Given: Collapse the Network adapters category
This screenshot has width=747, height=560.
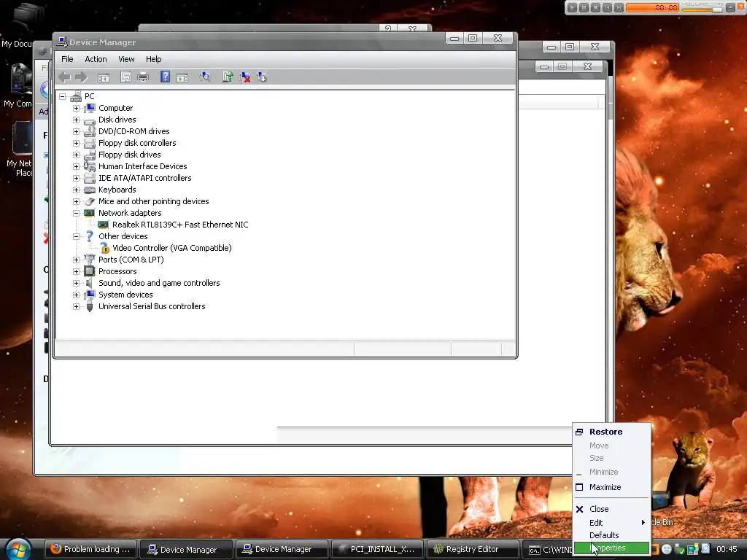Looking at the screenshot, I should point(76,213).
